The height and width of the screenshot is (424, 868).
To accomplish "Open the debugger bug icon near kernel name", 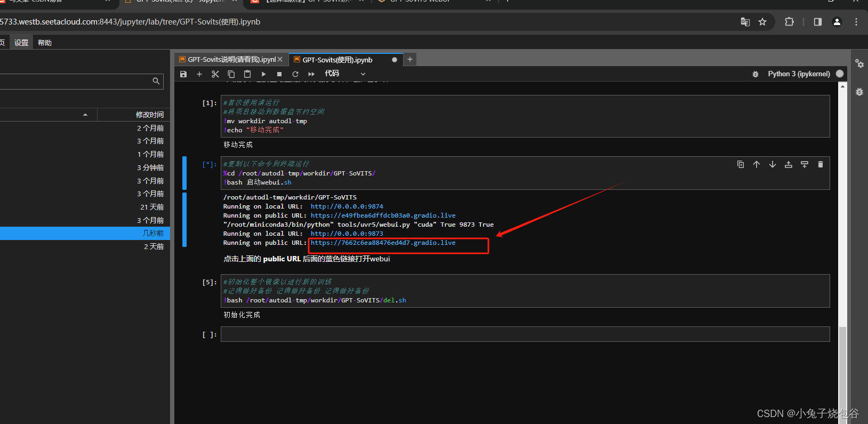I will tap(756, 74).
